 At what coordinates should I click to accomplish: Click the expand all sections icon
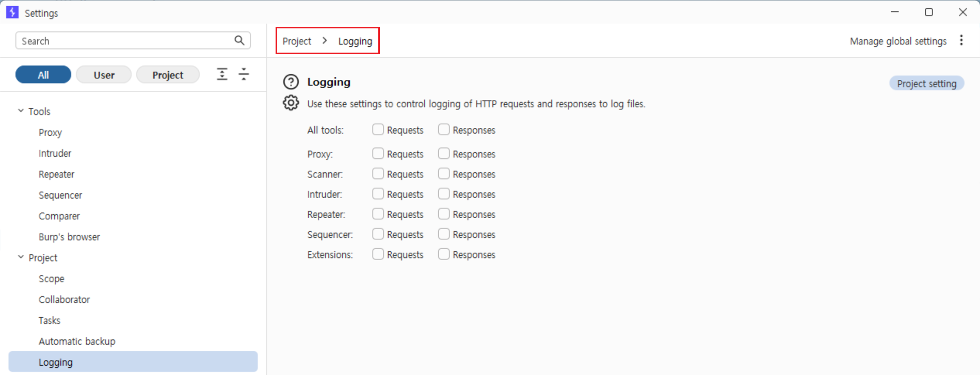click(x=222, y=74)
